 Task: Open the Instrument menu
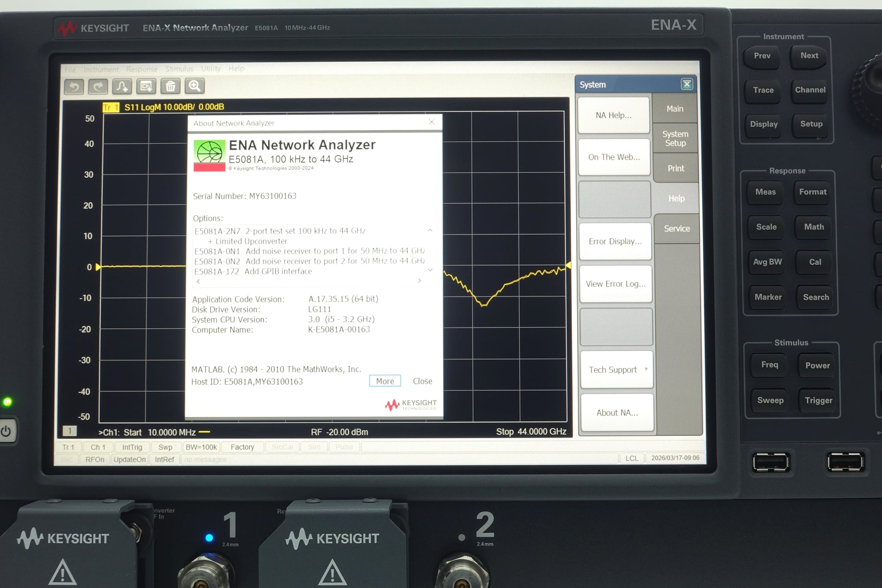coord(101,69)
